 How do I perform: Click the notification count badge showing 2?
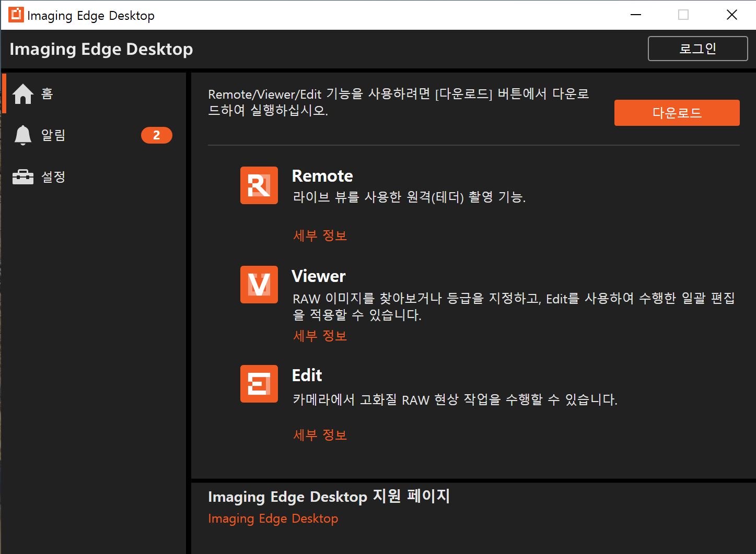point(157,135)
